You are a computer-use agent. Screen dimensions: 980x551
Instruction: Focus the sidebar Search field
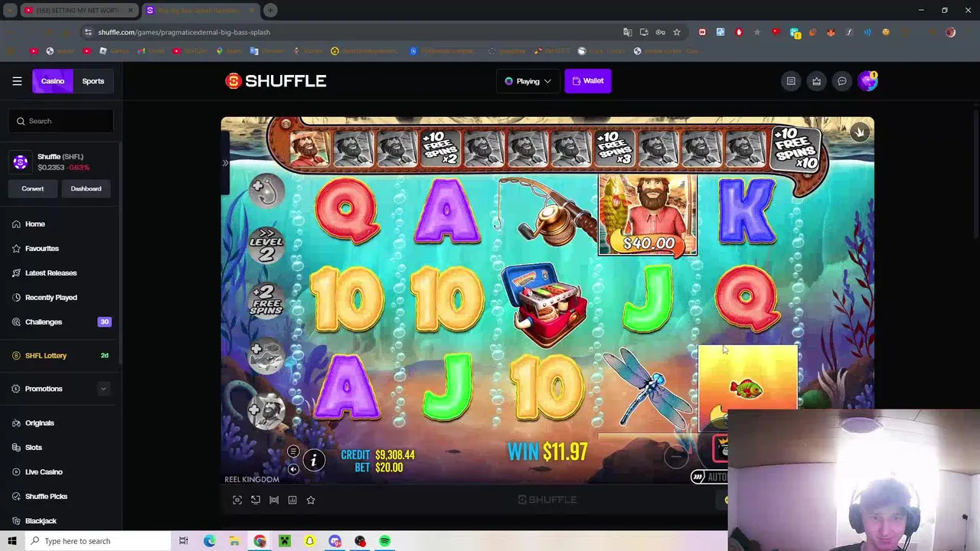point(61,121)
